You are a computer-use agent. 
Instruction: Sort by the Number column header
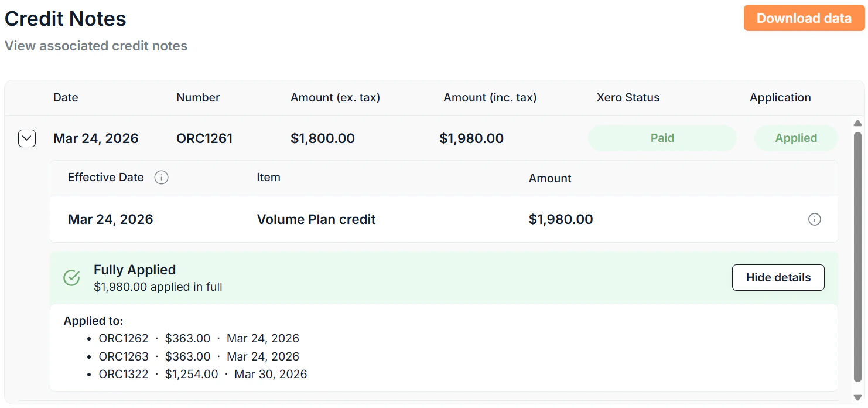[x=197, y=97]
